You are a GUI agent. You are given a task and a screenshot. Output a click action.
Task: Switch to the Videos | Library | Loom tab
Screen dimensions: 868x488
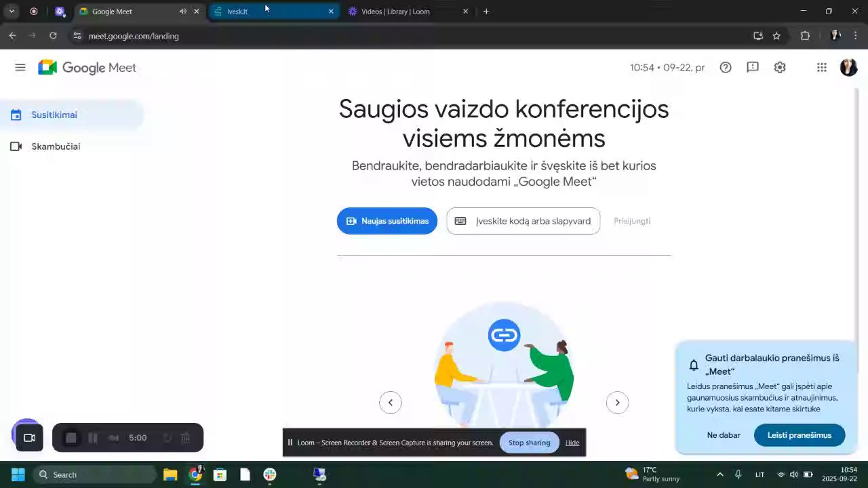[x=407, y=12]
